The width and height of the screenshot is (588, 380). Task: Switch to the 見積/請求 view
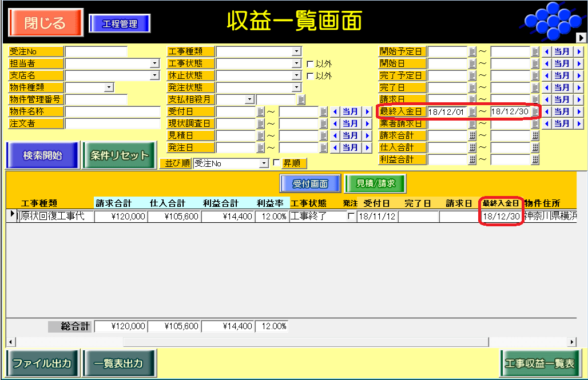coord(375,183)
